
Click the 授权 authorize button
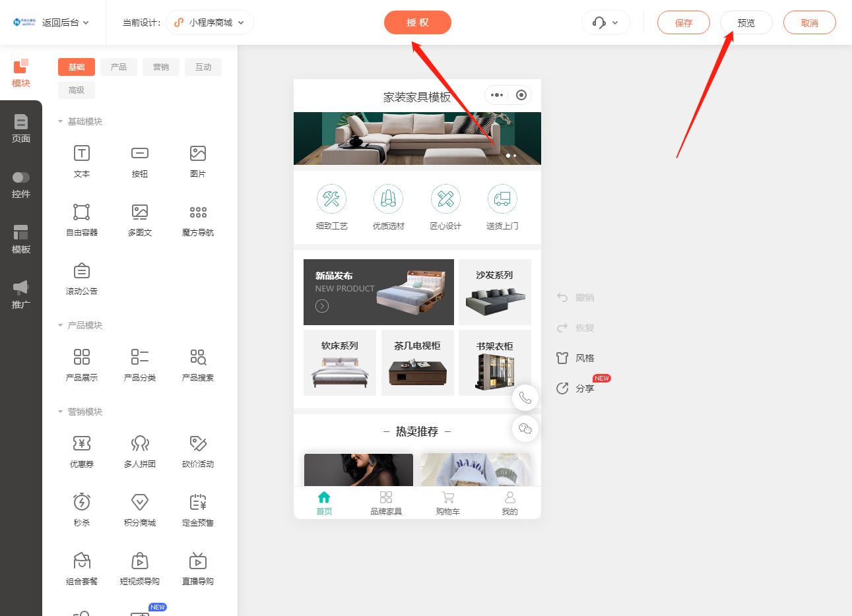pos(418,22)
